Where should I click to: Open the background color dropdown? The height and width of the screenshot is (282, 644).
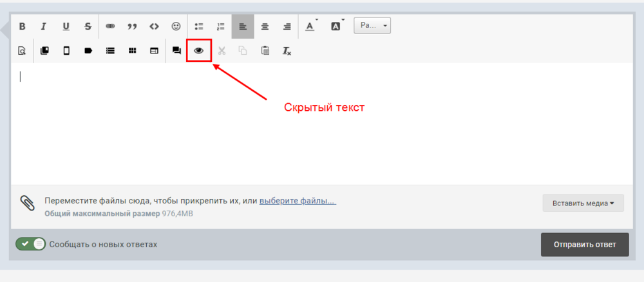[336, 26]
